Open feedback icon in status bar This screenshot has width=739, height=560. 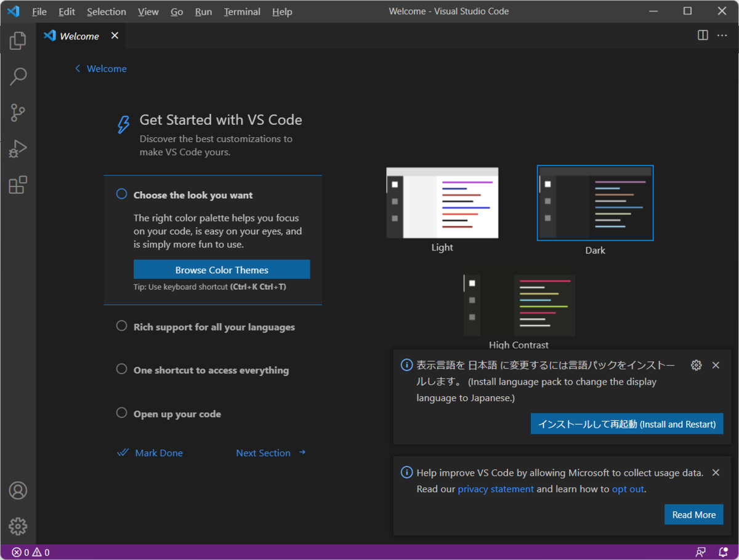coord(700,552)
